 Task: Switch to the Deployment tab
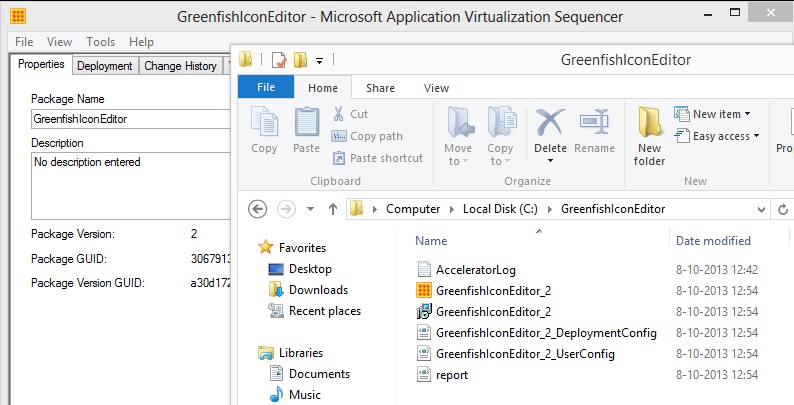pyautogui.click(x=104, y=66)
